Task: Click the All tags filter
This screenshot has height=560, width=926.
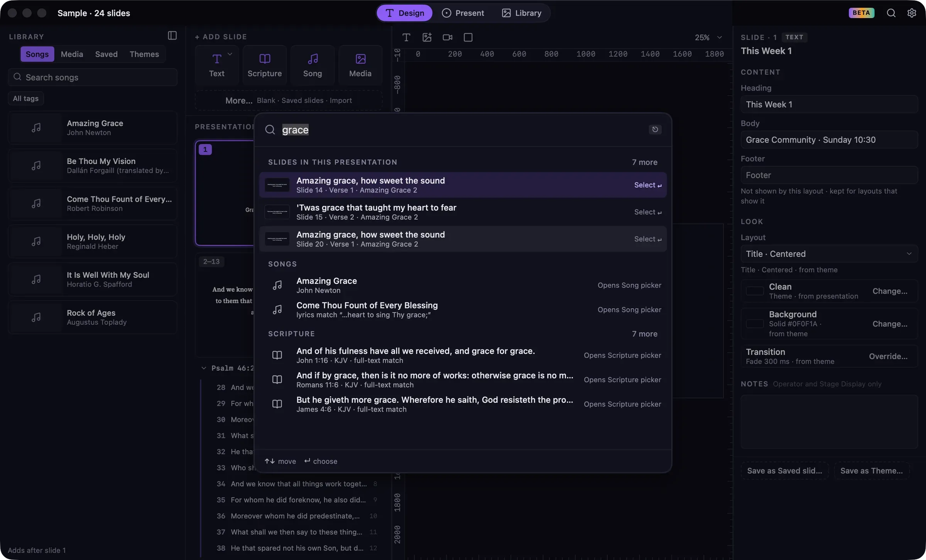Action: click(x=25, y=98)
